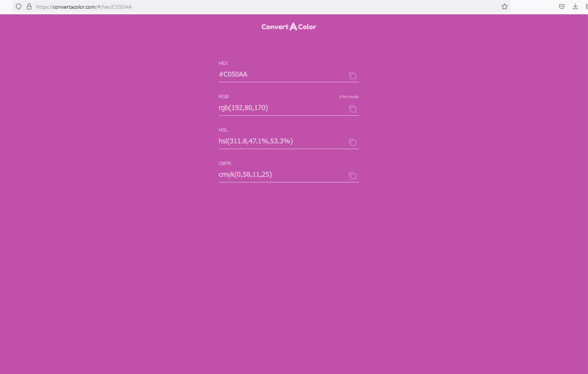588x374 pixels.
Task: Focus the rgb(192,80,170) input field
Action: click(x=281, y=108)
